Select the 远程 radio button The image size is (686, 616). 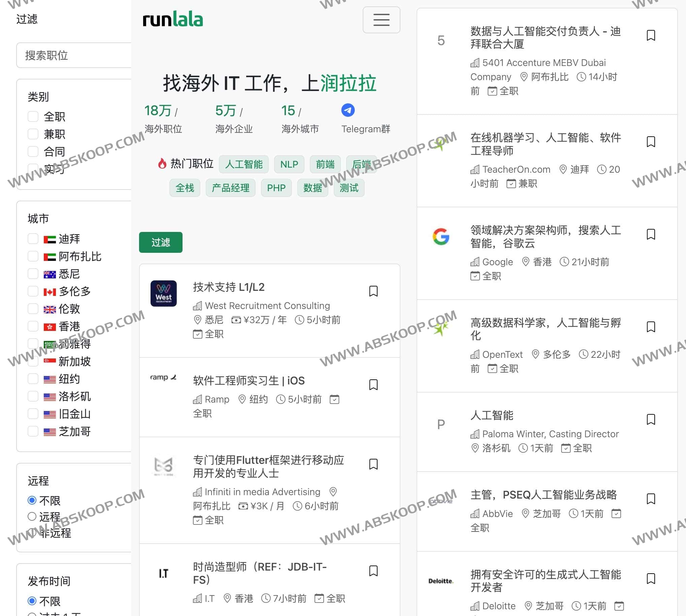(x=32, y=517)
